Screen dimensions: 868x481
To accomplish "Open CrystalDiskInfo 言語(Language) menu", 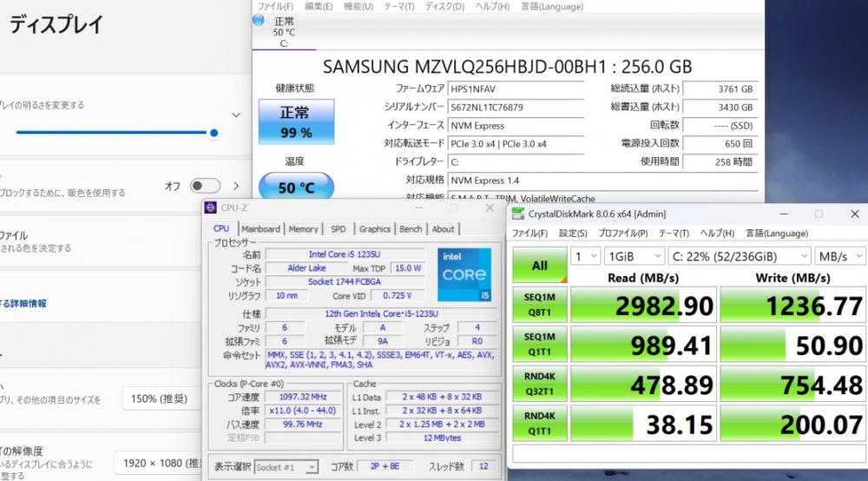I will (552, 6).
